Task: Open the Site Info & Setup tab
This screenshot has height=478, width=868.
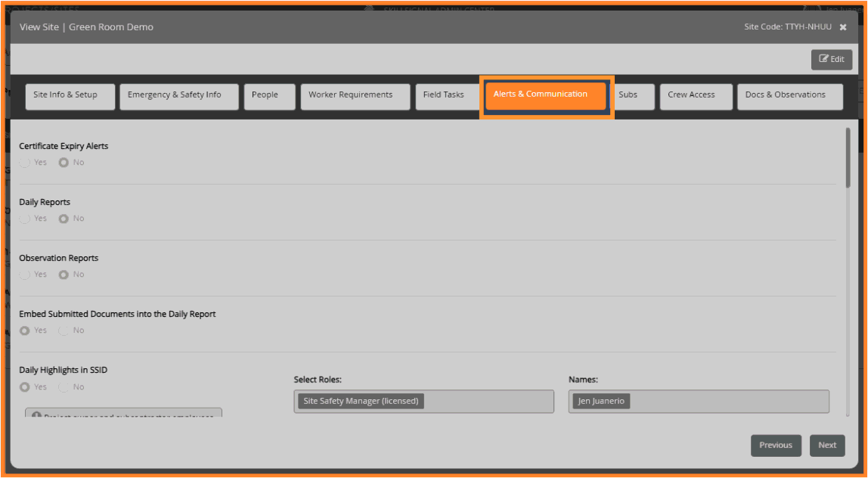Action: (70, 96)
